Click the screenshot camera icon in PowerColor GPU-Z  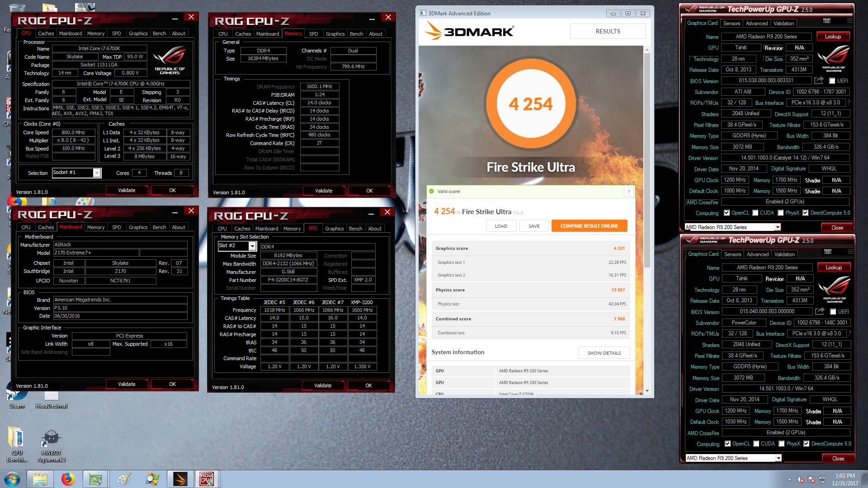(x=828, y=252)
